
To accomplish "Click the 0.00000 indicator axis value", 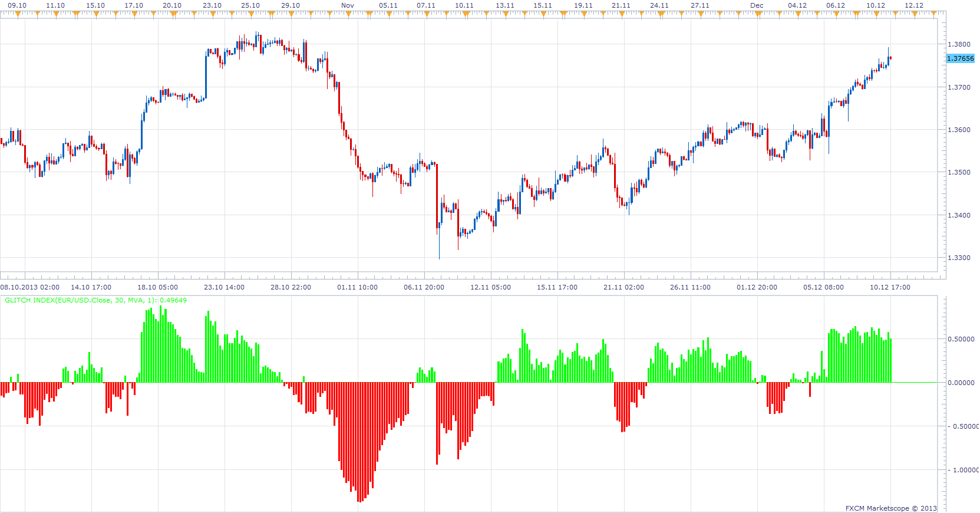I will tap(961, 383).
